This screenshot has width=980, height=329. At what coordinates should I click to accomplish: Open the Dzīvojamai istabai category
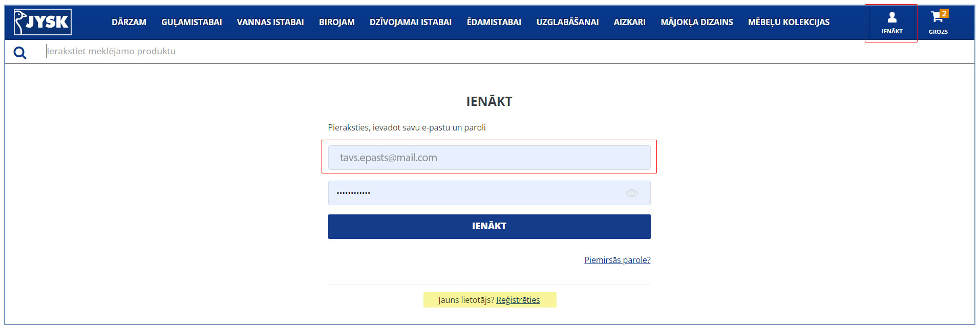(x=411, y=22)
